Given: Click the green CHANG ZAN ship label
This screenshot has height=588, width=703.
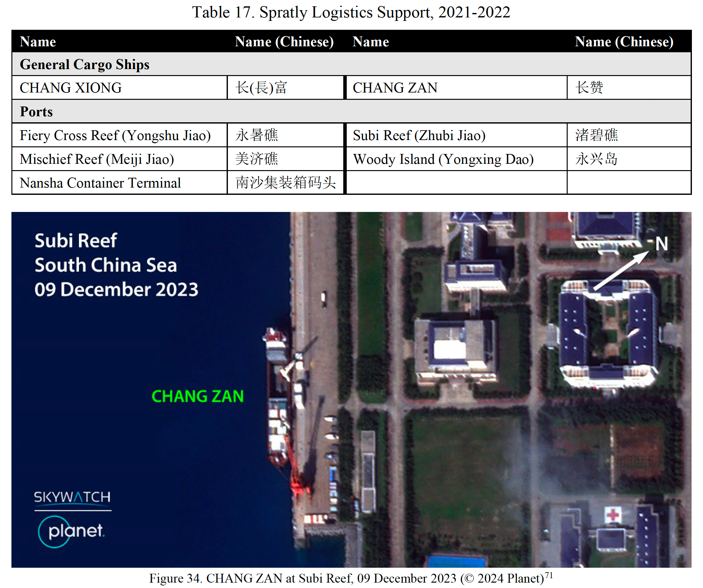Looking at the screenshot, I should point(197,396).
